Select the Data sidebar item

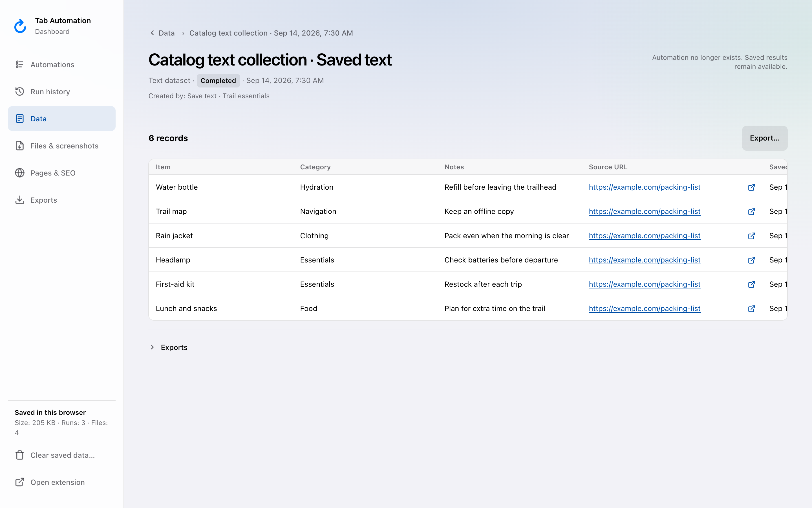point(62,119)
